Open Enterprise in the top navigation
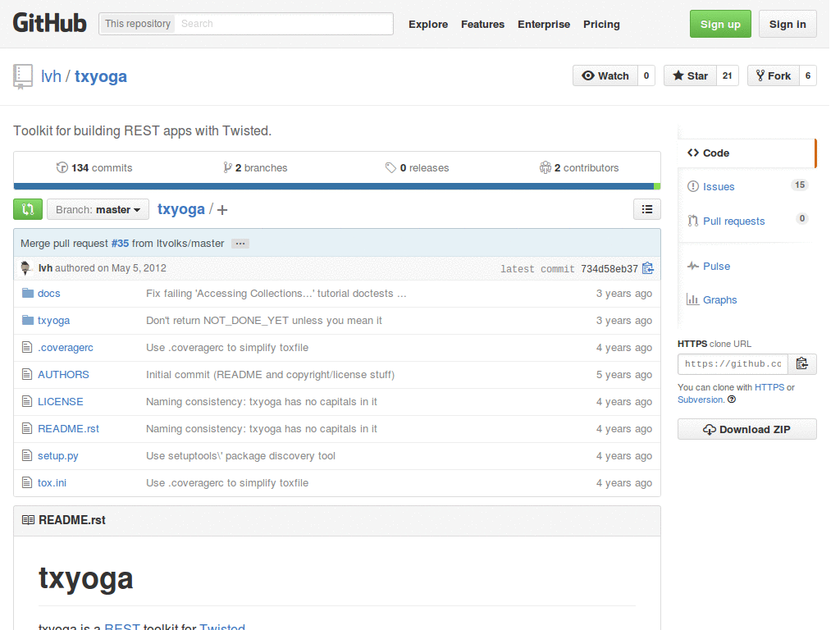 click(544, 24)
